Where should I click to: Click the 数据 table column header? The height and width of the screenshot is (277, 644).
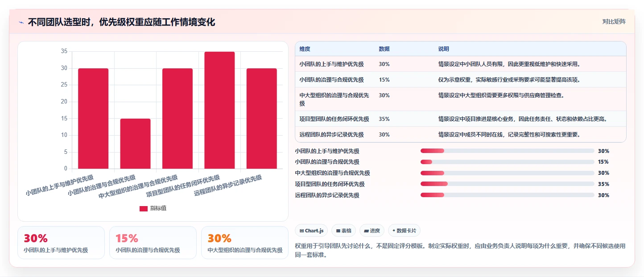click(x=384, y=49)
